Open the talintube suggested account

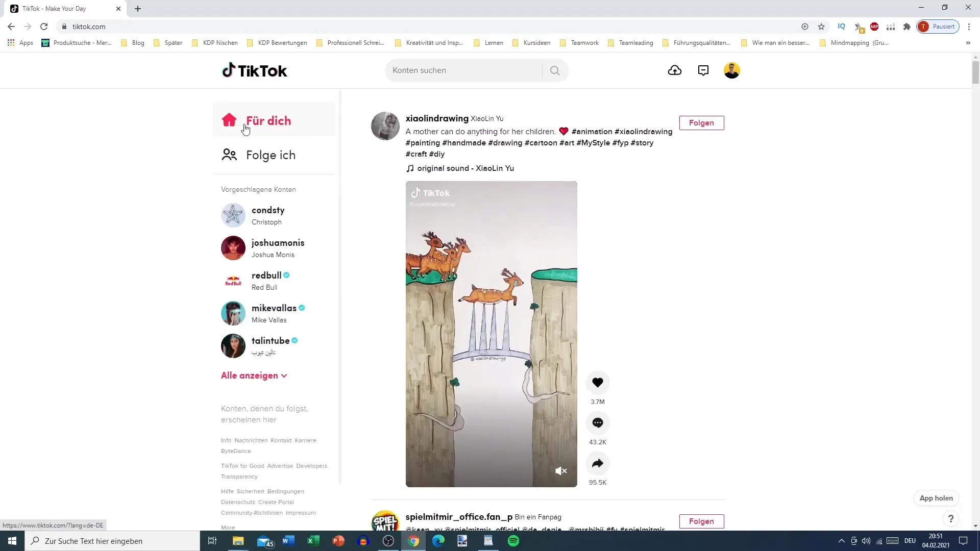274,346
